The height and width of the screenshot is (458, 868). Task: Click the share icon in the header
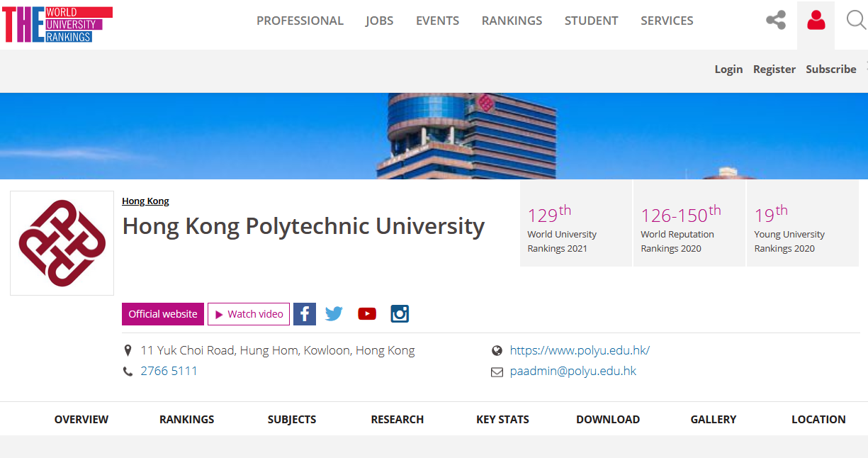tap(775, 21)
